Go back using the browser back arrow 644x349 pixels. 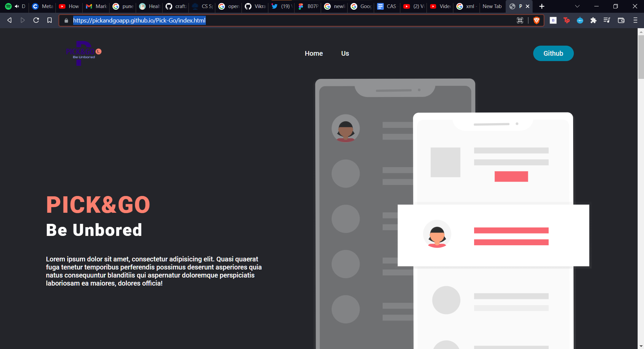coord(9,20)
